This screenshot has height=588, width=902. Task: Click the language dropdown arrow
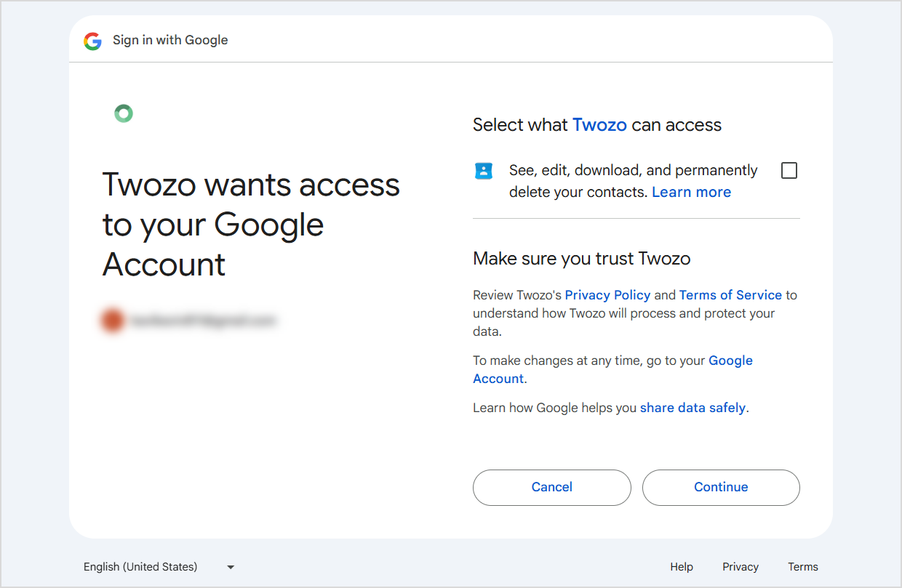pos(231,567)
